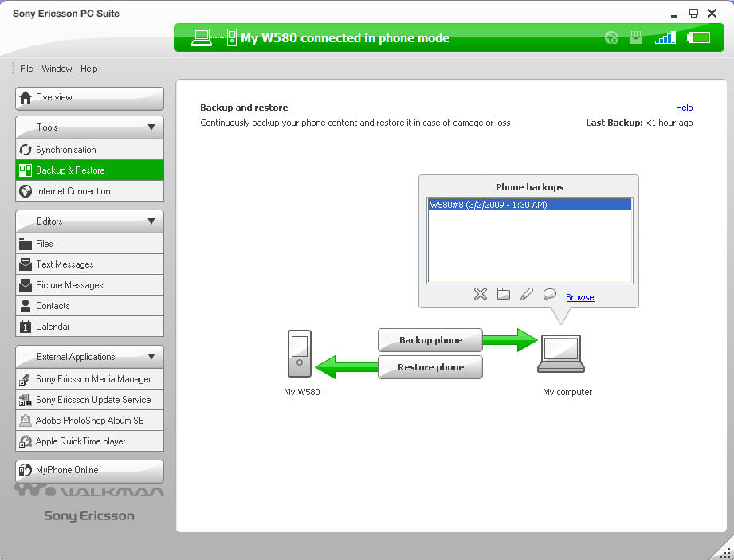Launch Apple QuickTime player

pos(89,441)
